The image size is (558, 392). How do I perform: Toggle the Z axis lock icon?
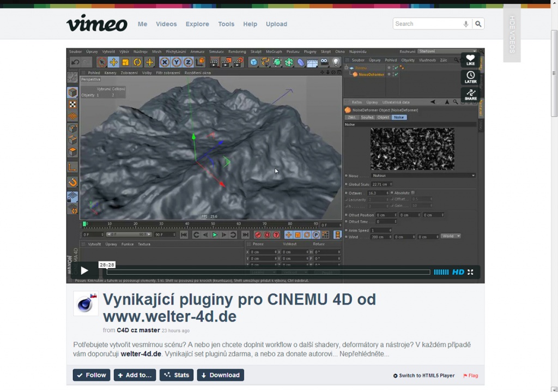click(188, 62)
